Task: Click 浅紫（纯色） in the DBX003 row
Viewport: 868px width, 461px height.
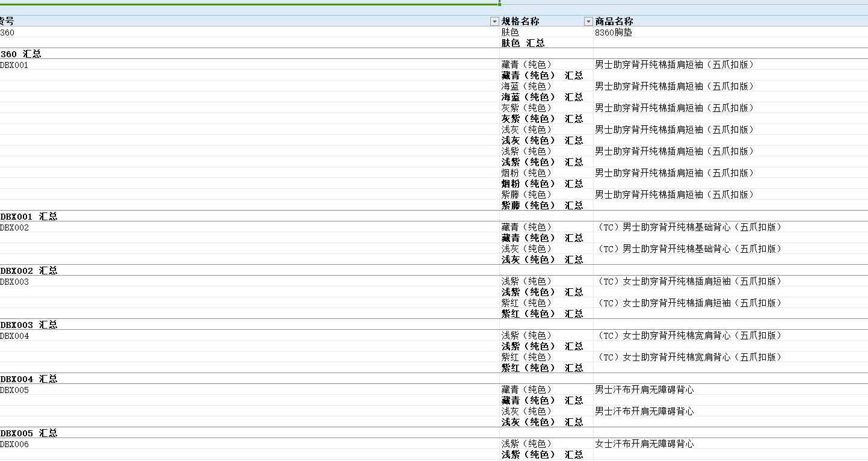Action: [526, 282]
